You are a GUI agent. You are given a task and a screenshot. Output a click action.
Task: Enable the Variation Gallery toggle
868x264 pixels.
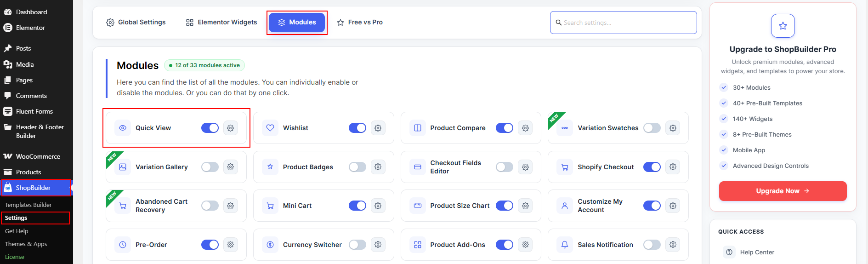pos(210,167)
